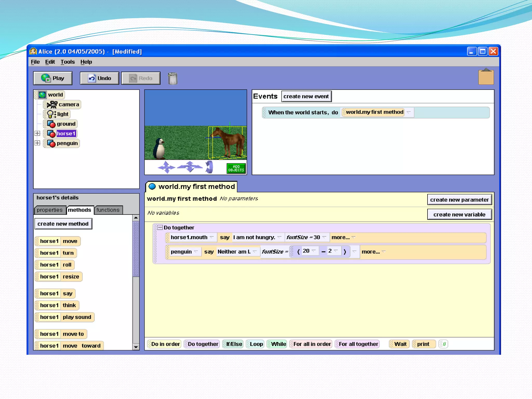Open the clipboard icon
Screen dimensions: 532x399
[486, 77]
